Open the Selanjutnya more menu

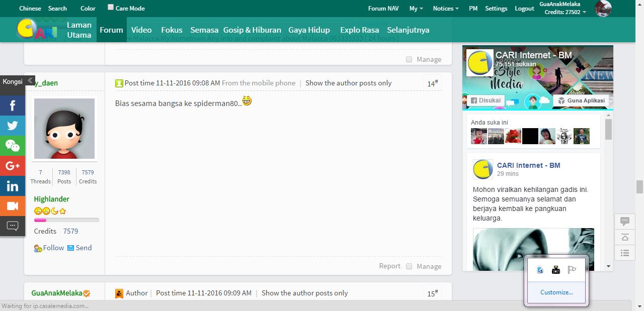(x=408, y=30)
